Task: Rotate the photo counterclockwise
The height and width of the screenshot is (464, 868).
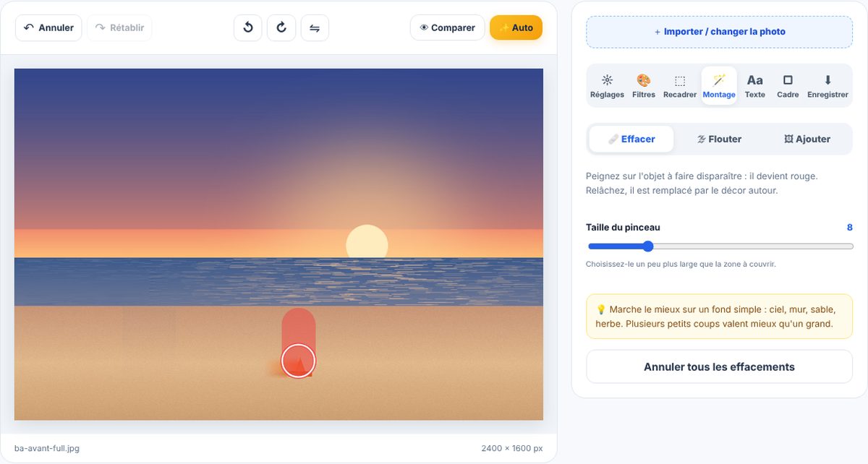Action: click(x=248, y=27)
